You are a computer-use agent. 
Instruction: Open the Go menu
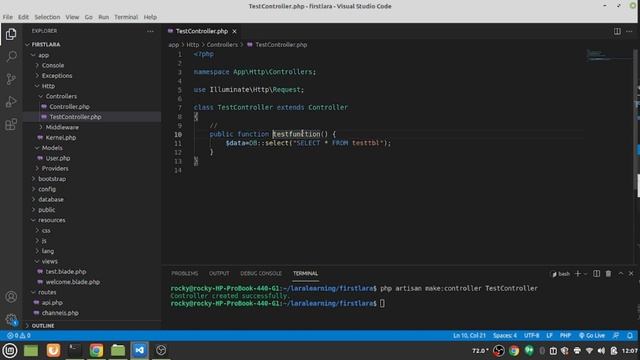coord(89,17)
